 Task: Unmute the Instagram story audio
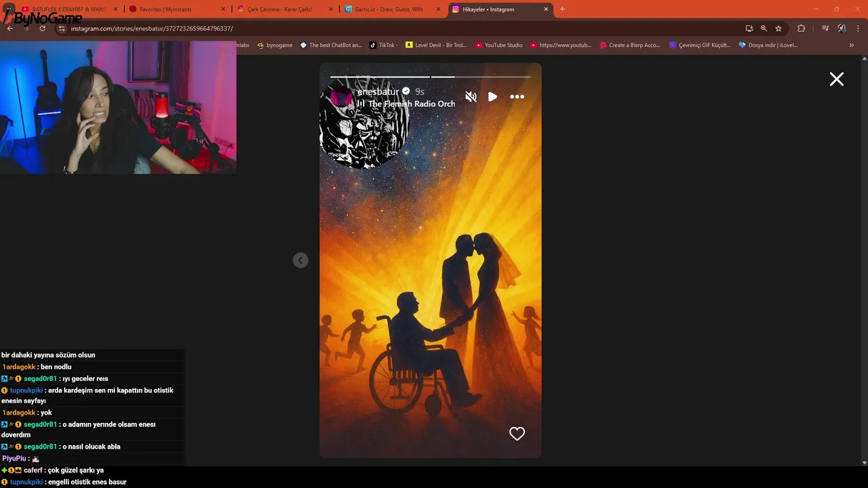471,97
